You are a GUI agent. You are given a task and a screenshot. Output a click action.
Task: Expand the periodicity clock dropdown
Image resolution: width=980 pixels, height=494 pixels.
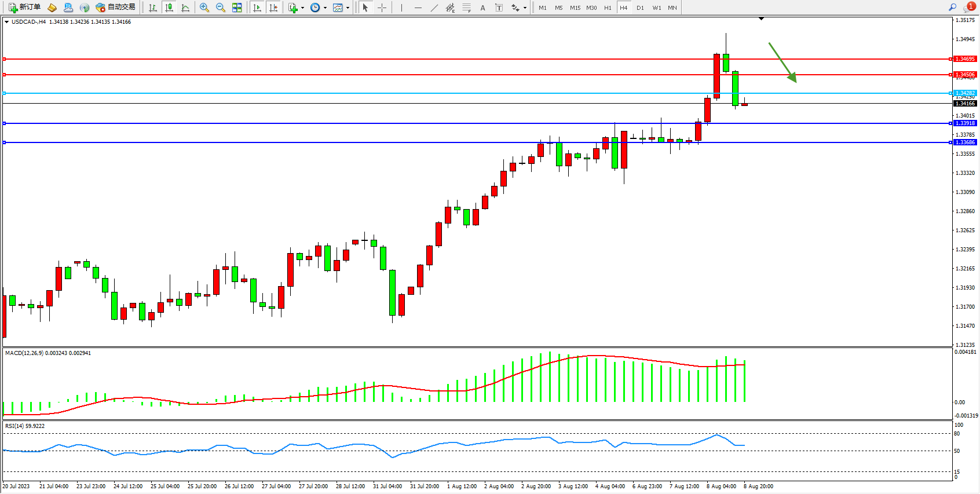click(x=325, y=8)
